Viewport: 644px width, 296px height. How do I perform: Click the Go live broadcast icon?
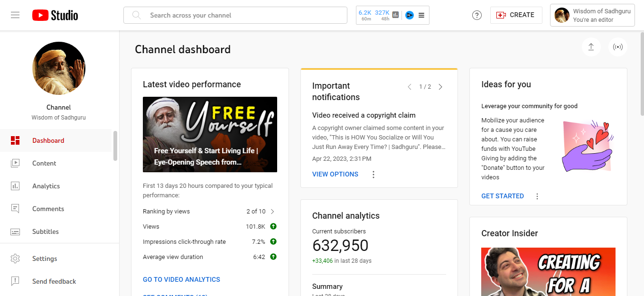click(x=617, y=47)
